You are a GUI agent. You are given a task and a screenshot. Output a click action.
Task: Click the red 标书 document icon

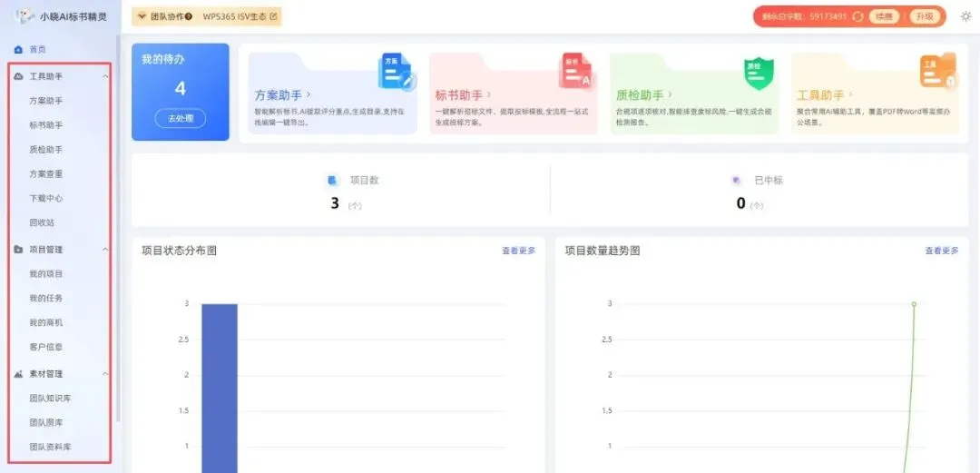click(x=577, y=71)
